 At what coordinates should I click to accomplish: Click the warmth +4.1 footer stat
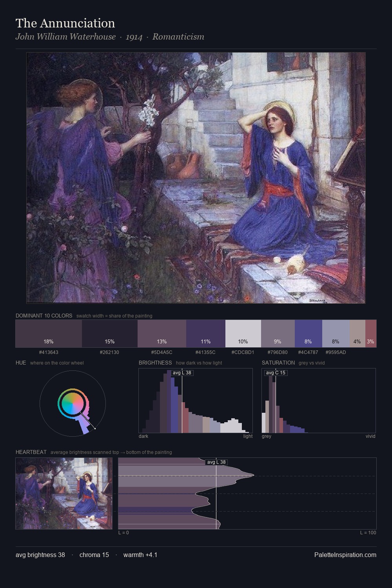click(140, 555)
